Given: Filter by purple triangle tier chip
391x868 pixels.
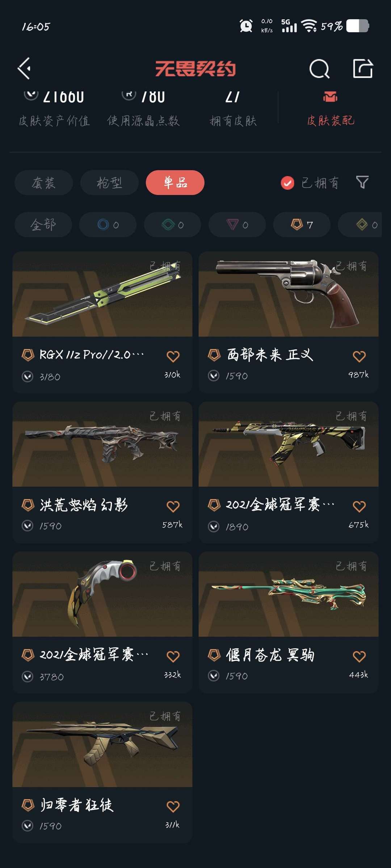Looking at the screenshot, I should pos(237,225).
